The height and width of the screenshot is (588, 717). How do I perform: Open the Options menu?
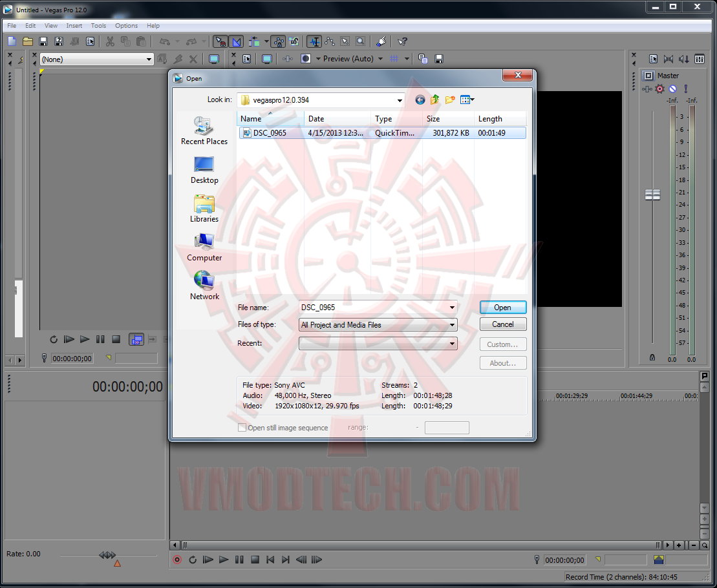coord(126,26)
